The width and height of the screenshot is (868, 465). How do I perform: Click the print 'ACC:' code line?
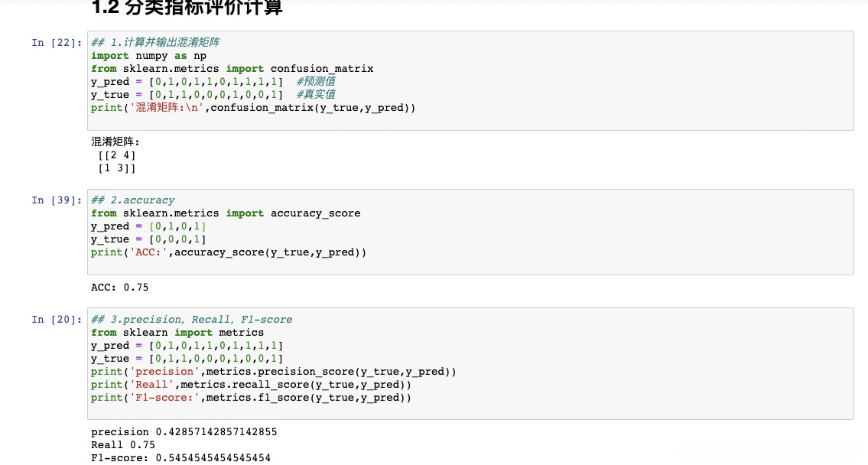tap(229, 252)
